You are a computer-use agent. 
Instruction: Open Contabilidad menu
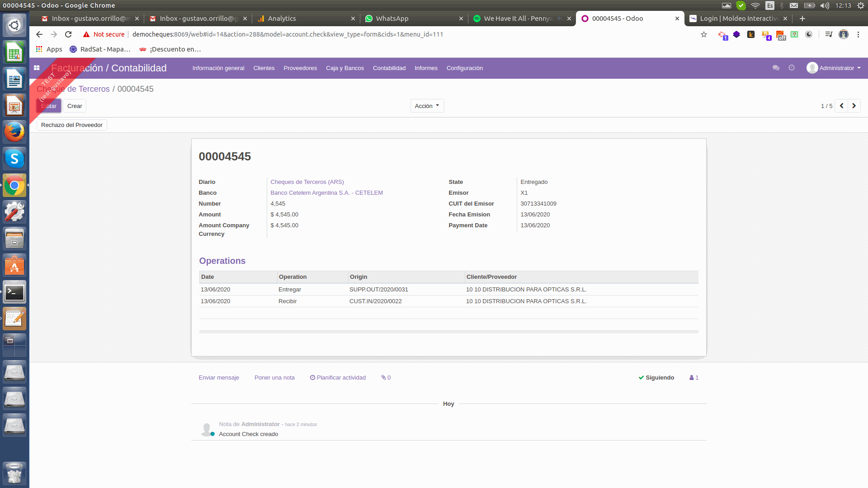[x=389, y=68]
